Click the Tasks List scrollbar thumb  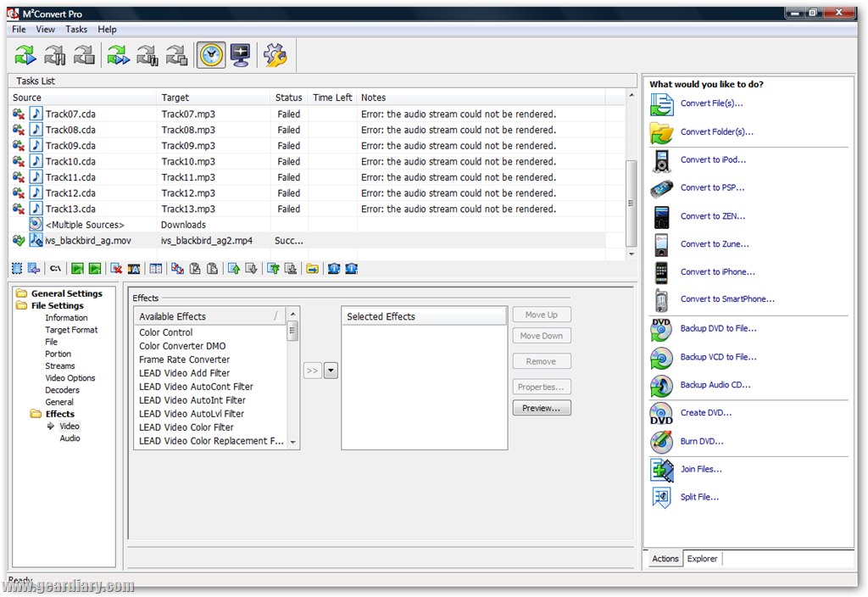pyautogui.click(x=631, y=204)
